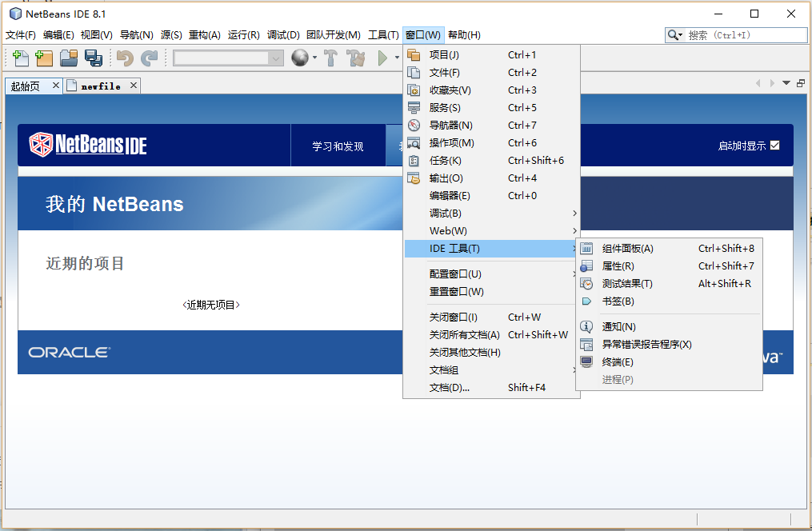The height and width of the screenshot is (531, 812).
Task: Click the 组件面板(A) palette icon
Action: (x=586, y=249)
